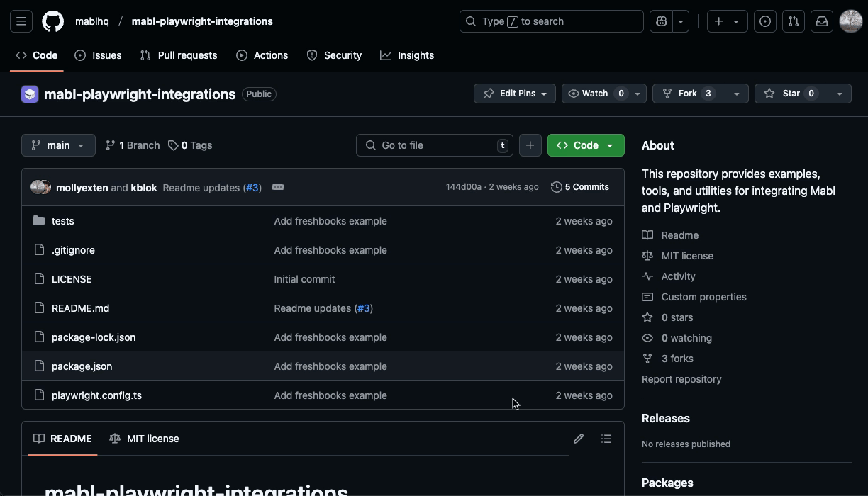Open the package-lock.json file

[94, 337]
